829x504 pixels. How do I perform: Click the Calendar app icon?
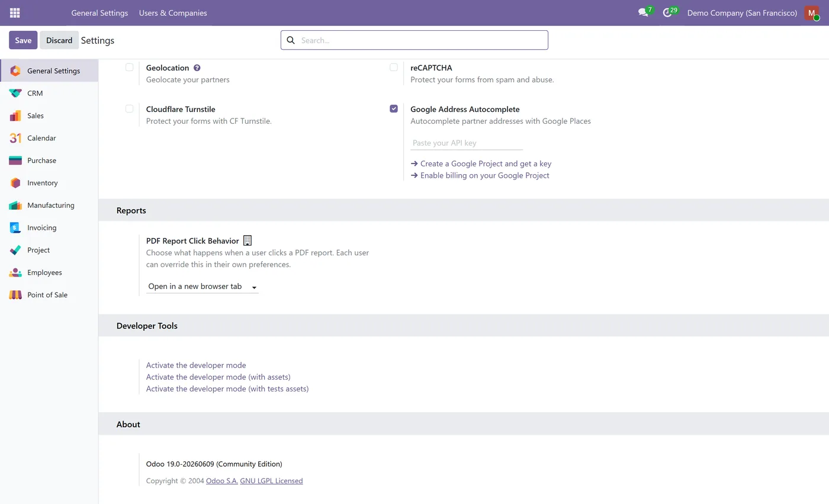coord(15,138)
